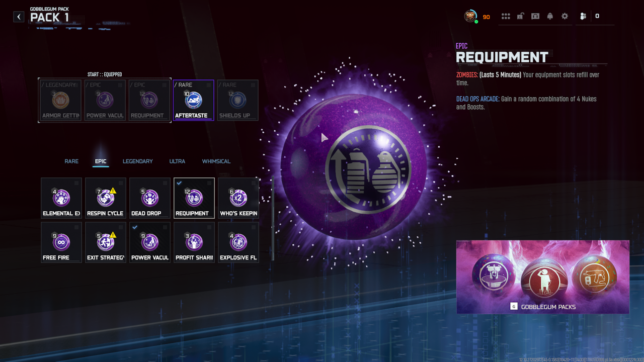Screen dimensions: 644x362
Task: Open the nine-dot menu grid icon
Action: 506,16
